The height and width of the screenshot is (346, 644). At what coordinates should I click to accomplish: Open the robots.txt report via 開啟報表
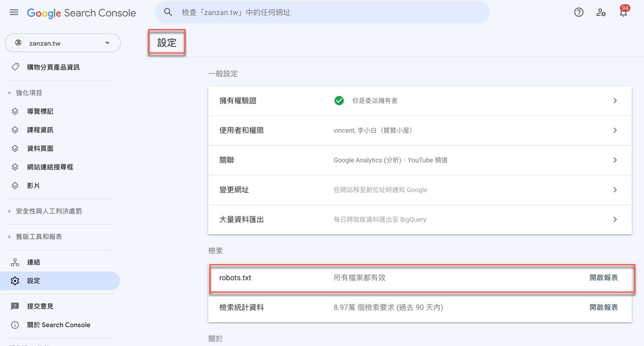click(604, 278)
